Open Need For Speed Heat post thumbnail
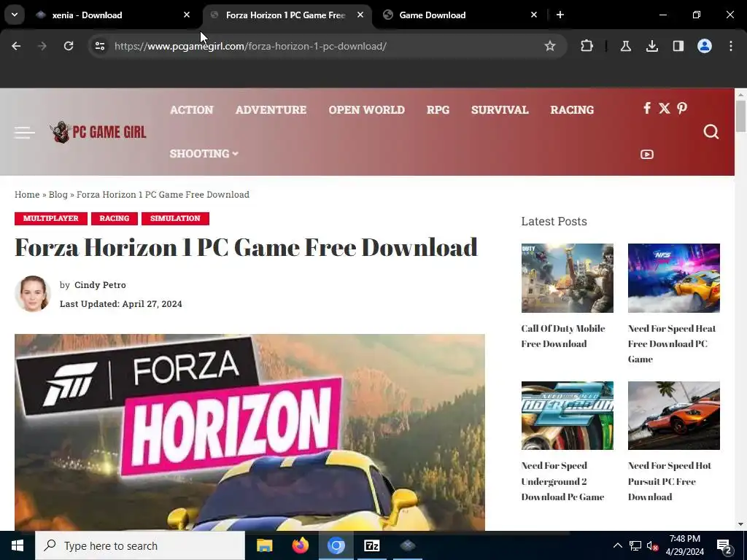Screen dimensions: 747x560 (x=673, y=278)
